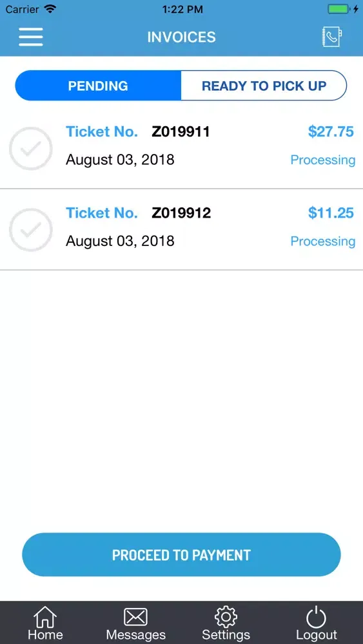Switch to READY TO PICK UP tab
This screenshot has height=644, width=363.
point(264,86)
